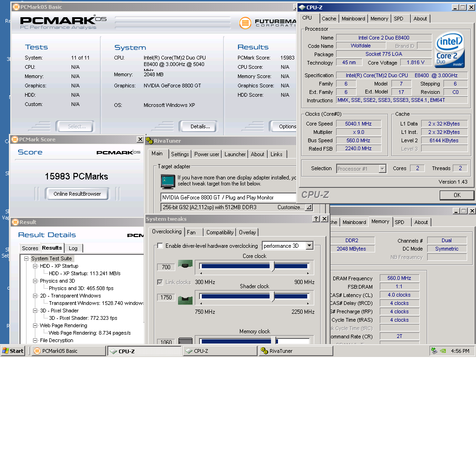
Task: Collapse the 3D - Pixel Shader node
Action: click(x=35, y=311)
